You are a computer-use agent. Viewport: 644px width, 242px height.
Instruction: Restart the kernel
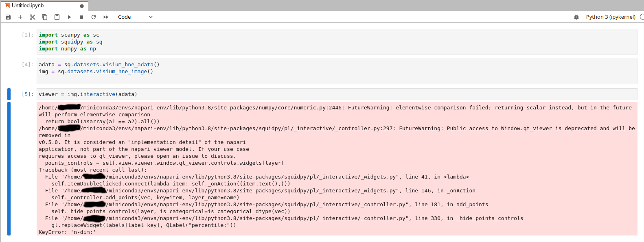(93, 17)
